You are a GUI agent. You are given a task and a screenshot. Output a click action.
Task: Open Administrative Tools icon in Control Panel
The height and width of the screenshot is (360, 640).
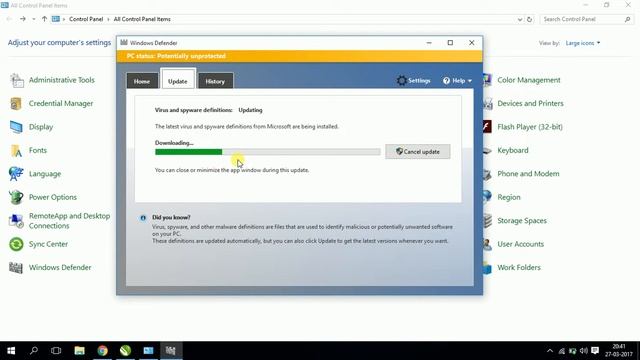[17, 80]
